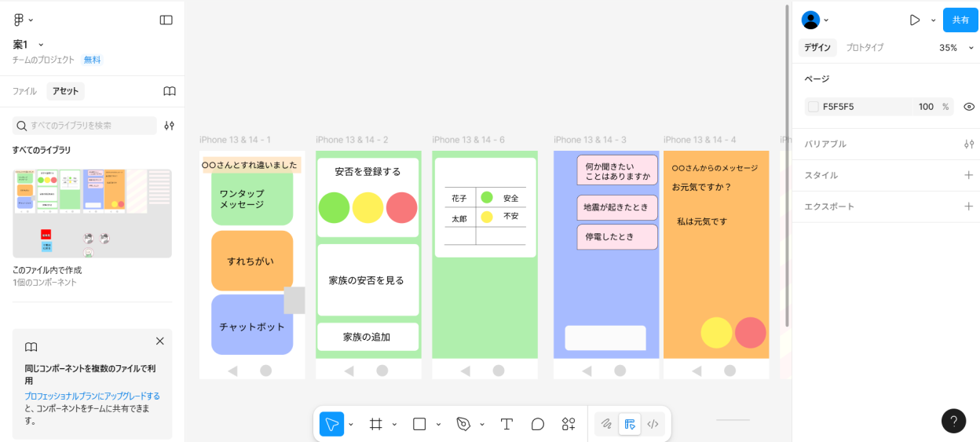The height and width of the screenshot is (442, 980).
Task: Switch to the ファイル tab
Action: (24, 91)
